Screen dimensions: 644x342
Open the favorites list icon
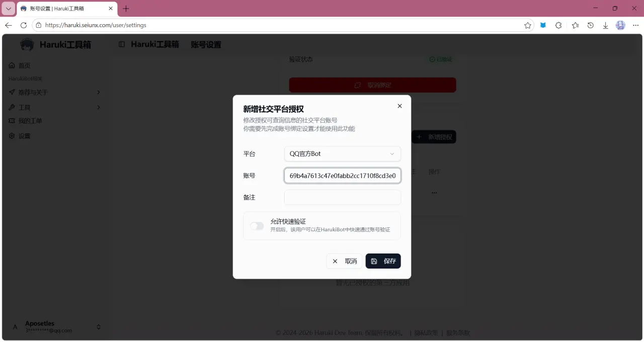click(575, 25)
